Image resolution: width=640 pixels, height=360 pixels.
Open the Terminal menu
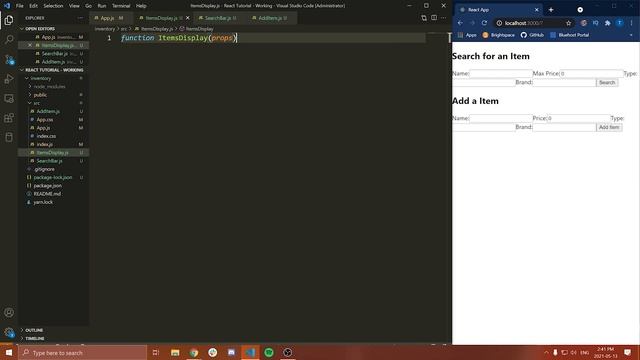[121, 6]
